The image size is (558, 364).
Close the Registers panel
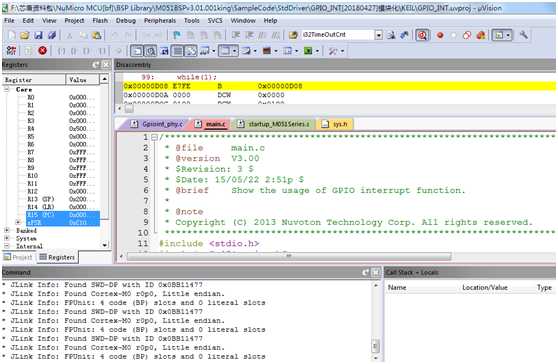point(106,65)
